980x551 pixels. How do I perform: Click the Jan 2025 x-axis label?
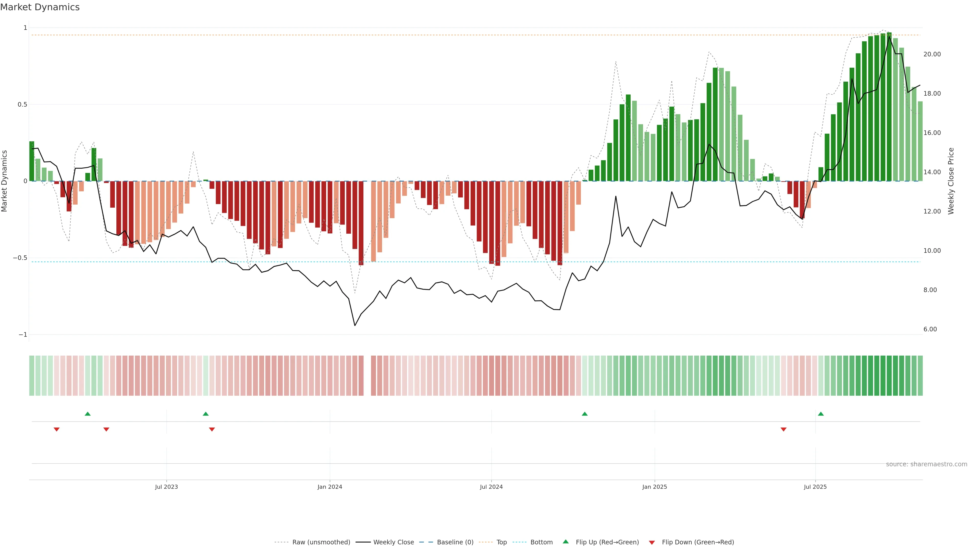coord(654,487)
